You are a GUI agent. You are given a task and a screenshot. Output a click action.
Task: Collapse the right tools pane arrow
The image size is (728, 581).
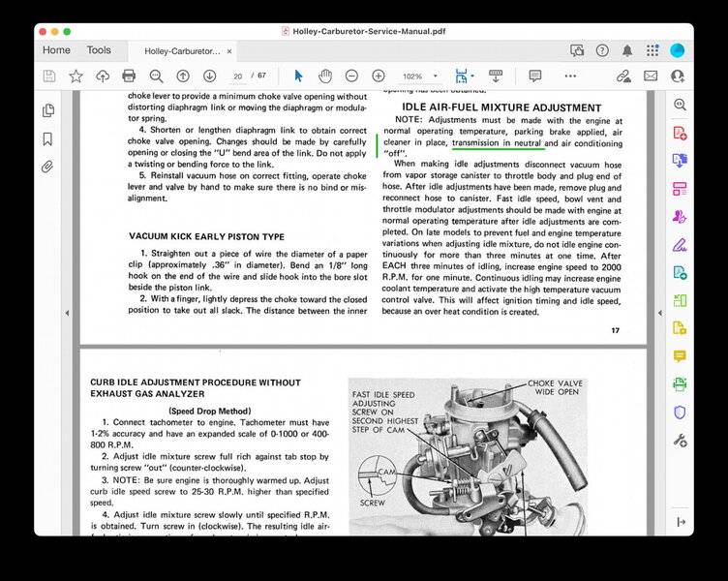[x=660, y=313]
